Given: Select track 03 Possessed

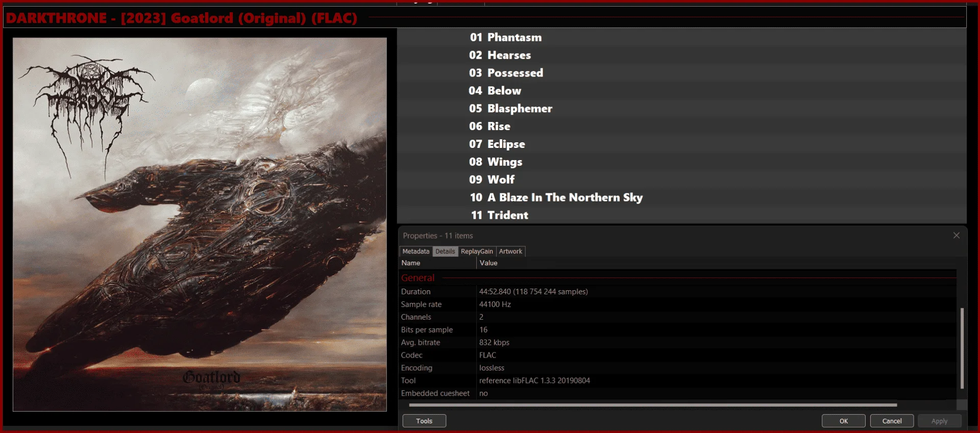Looking at the screenshot, I should point(682,73).
